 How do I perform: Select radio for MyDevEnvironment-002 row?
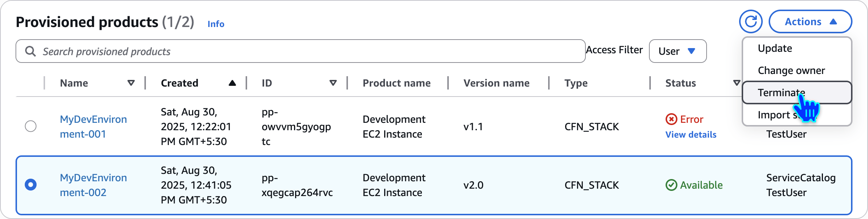point(31,185)
